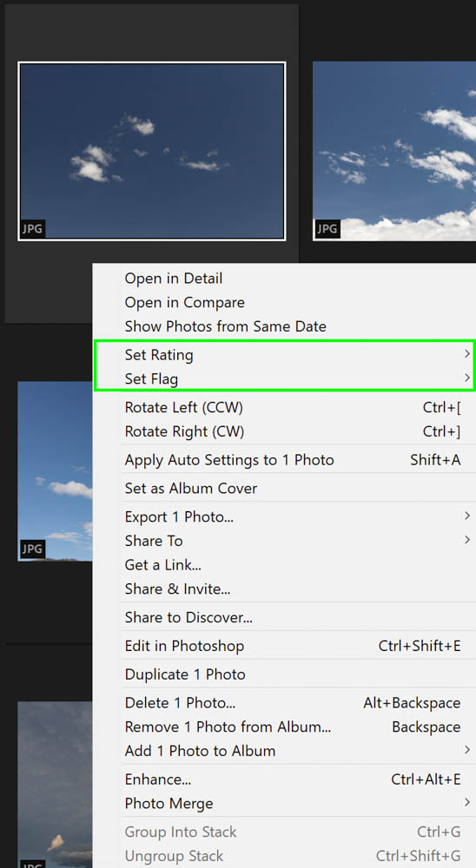The image size is (476, 868).
Task: Show Photos from Same Date
Action: tap(226, 326)
